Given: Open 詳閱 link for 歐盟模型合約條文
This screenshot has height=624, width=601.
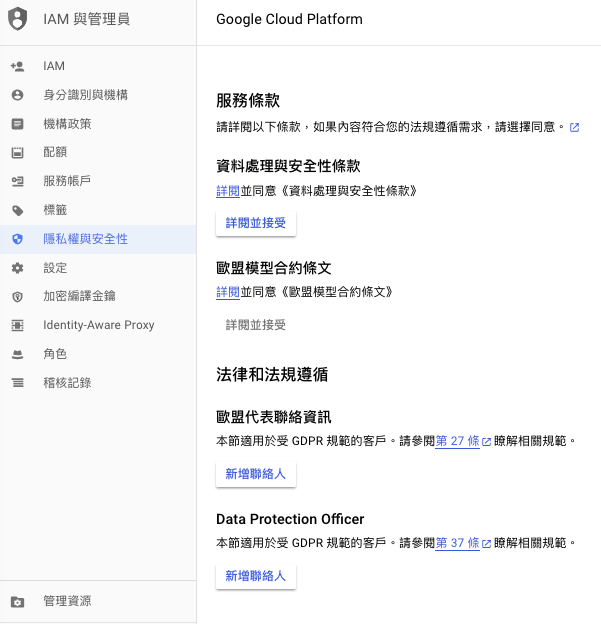Looking at the screenshot, I should pos(228,292).
